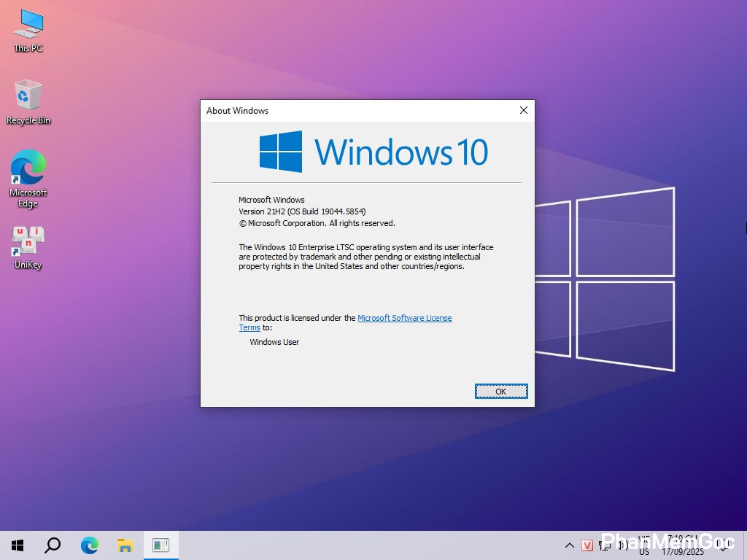Open the Windows Start menu
Screen dimensions: 747x560
pyautogui.click(x=18, y=545)
